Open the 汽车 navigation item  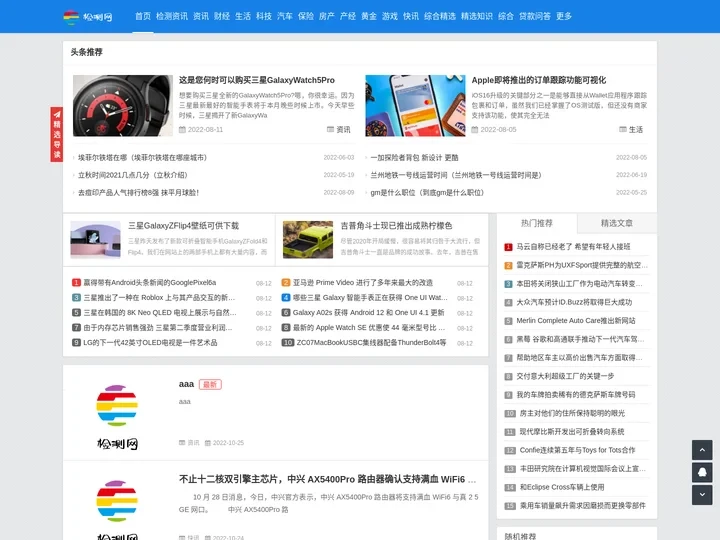pos(285,16)
